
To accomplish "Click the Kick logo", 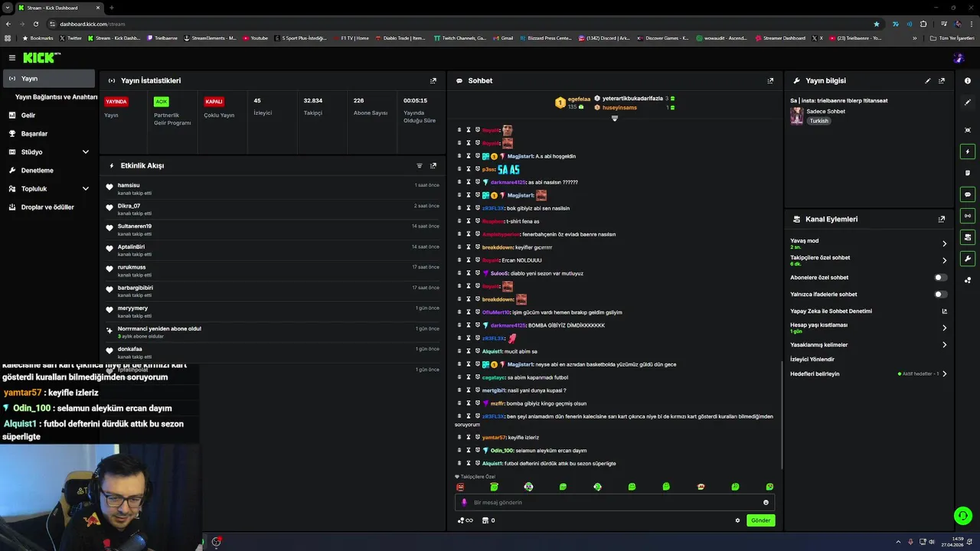I will [41, 57].
